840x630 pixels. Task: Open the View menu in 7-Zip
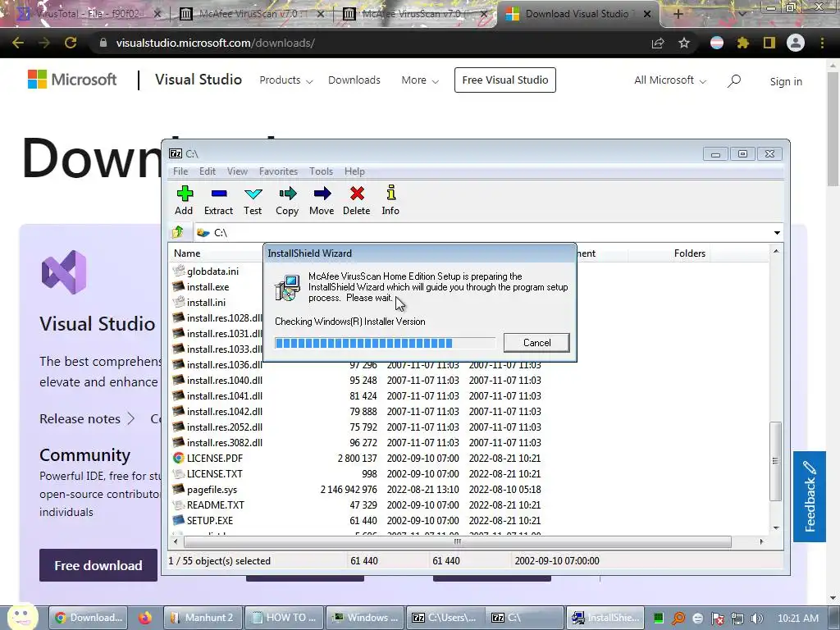(237, 171)
